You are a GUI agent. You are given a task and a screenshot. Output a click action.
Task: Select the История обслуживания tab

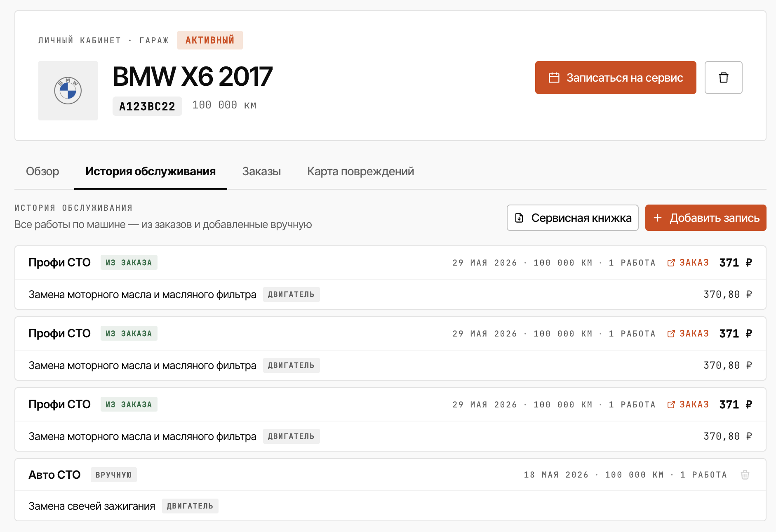(150, 171)
